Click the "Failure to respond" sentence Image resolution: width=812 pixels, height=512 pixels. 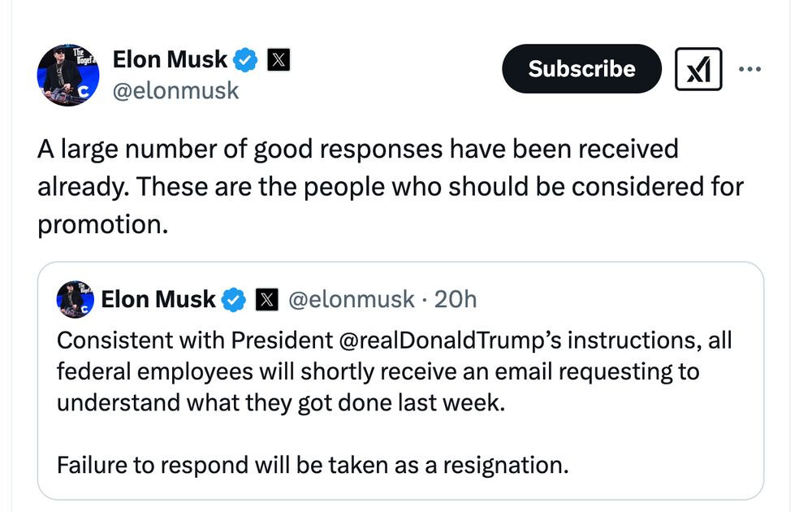(x=313, y=466)
